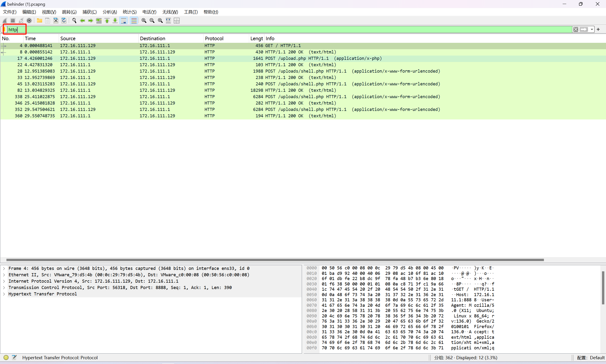
Task: Expand the Transmission Control Protocol details
Action: pyautogui.click(x=4, y=287)
